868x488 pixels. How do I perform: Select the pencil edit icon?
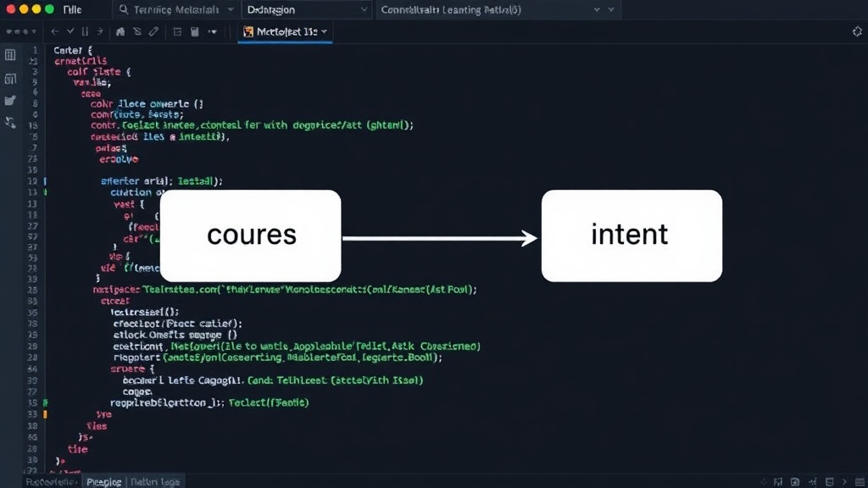point(153,31)
